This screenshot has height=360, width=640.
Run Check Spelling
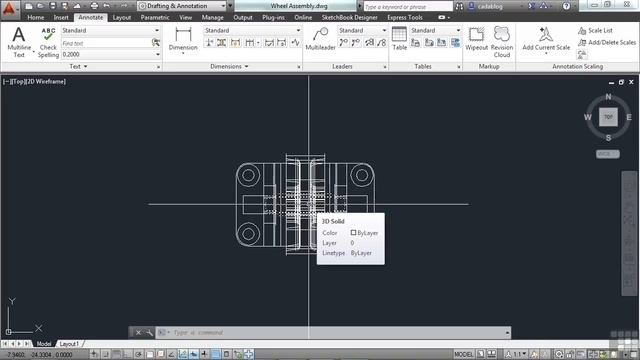[48, 42]
